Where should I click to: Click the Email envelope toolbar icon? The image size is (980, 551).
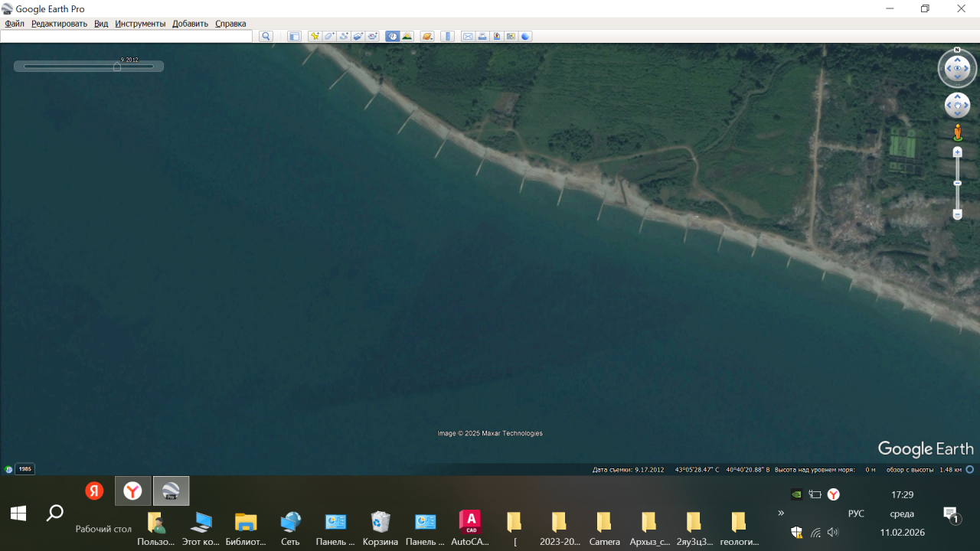click(467, 37)
